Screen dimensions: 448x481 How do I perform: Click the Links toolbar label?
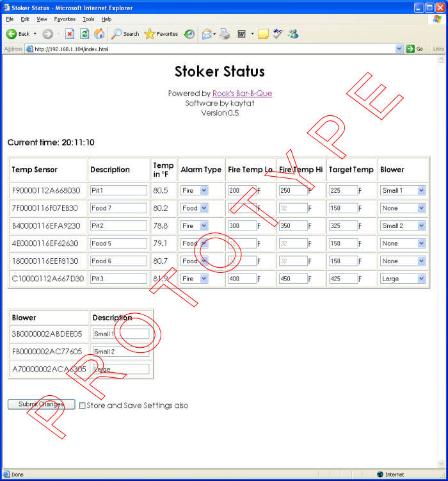pos(438,49)
